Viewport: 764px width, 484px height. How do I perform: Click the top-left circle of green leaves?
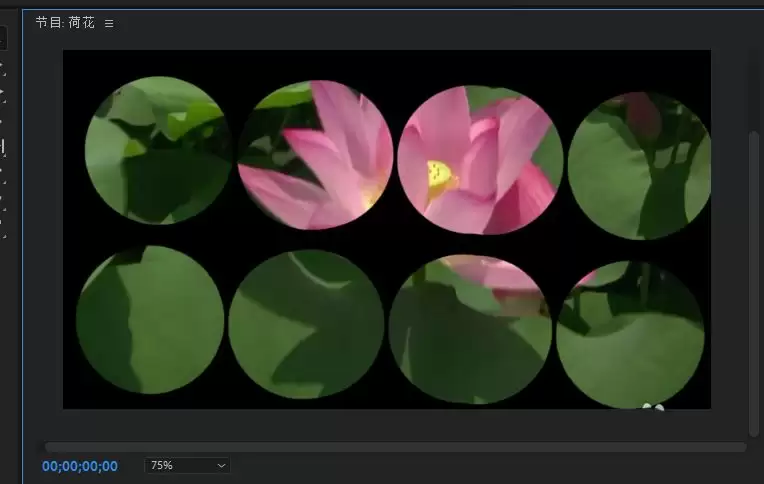(x=158, y=150)
